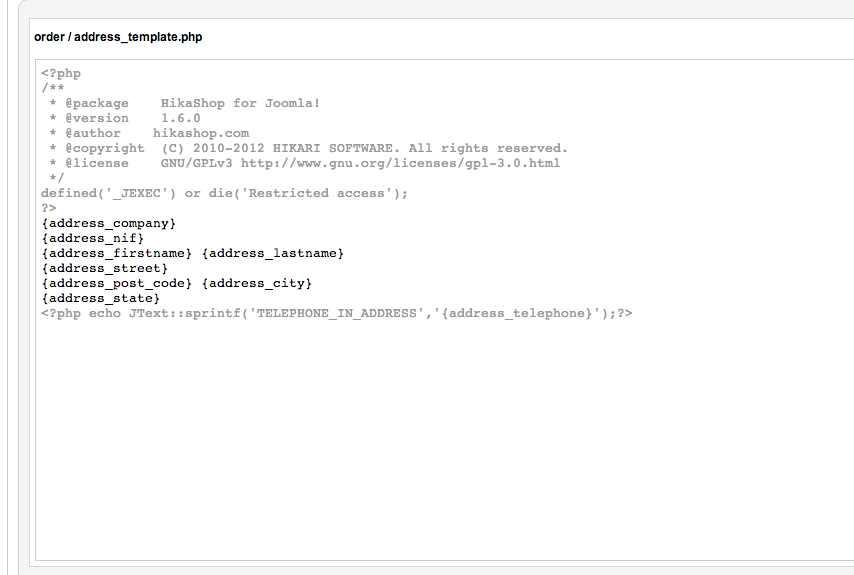Place cursor on the {address_state} line
854x575 pixels.
101,298
